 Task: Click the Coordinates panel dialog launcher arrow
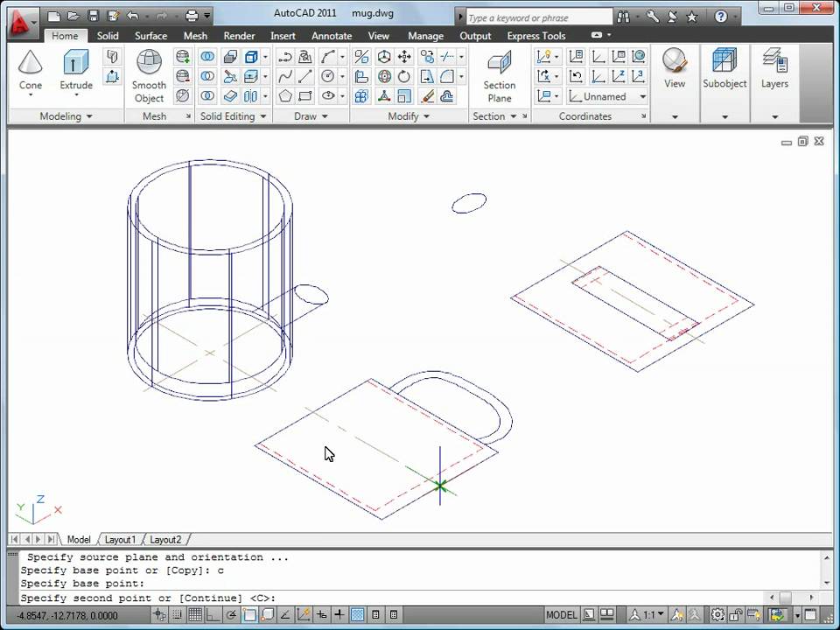(x=643, y=116)
